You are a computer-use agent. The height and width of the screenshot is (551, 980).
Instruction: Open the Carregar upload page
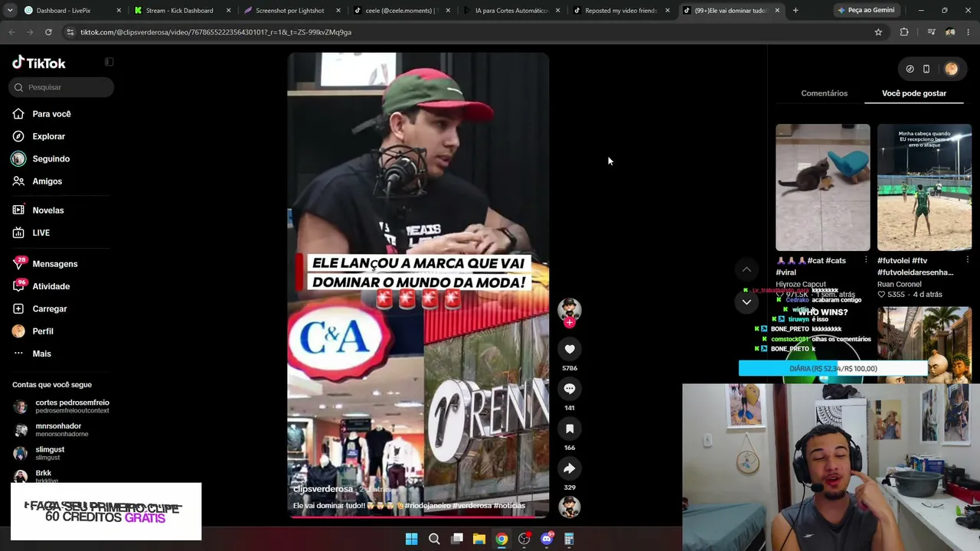[x=50, y=308]
